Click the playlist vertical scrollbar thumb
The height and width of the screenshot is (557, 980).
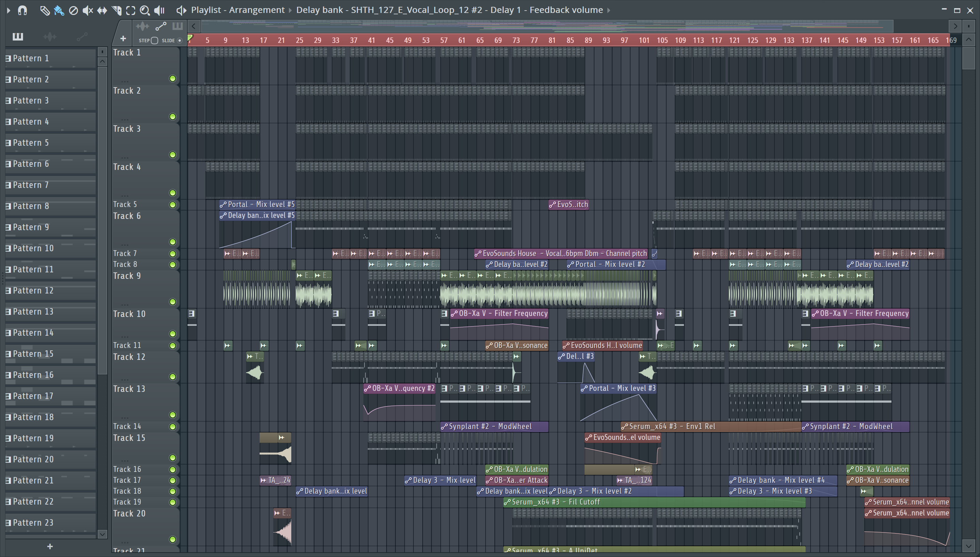[968, 58]
